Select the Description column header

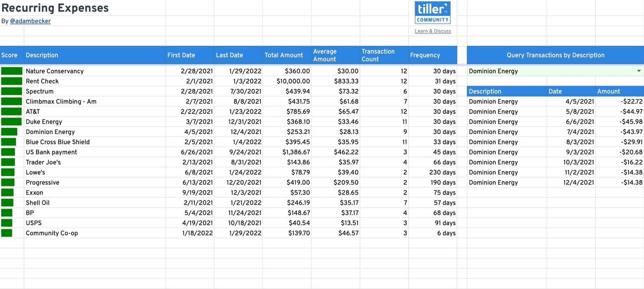[x=42, y=55]
